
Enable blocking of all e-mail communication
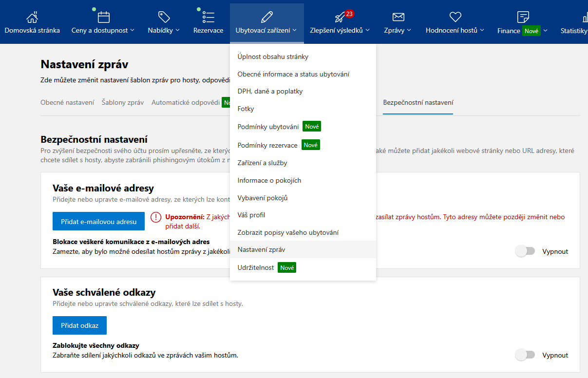click(x=525, y=250)
